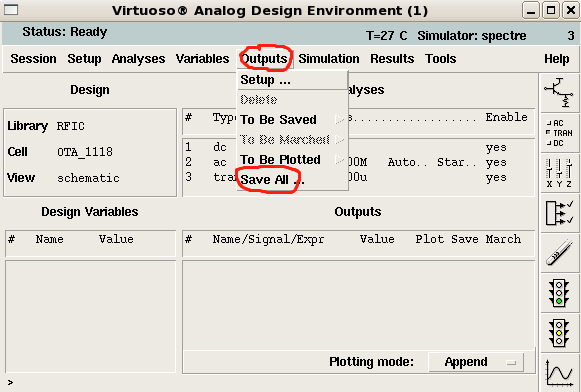Maximize the Analog Design Environment window
Viewport: 581px width, 392px height.
pos(551,10)
